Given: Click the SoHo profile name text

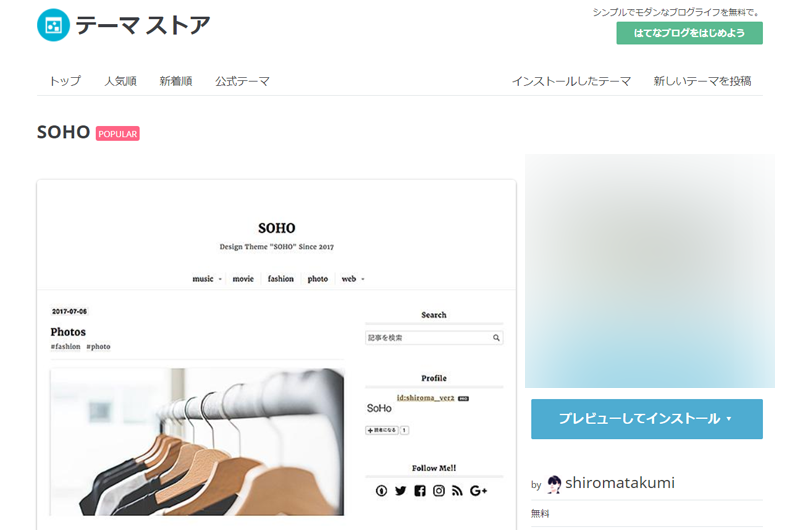Looking at the screenshot, I should pyautogui.click(x=379, y=409).
